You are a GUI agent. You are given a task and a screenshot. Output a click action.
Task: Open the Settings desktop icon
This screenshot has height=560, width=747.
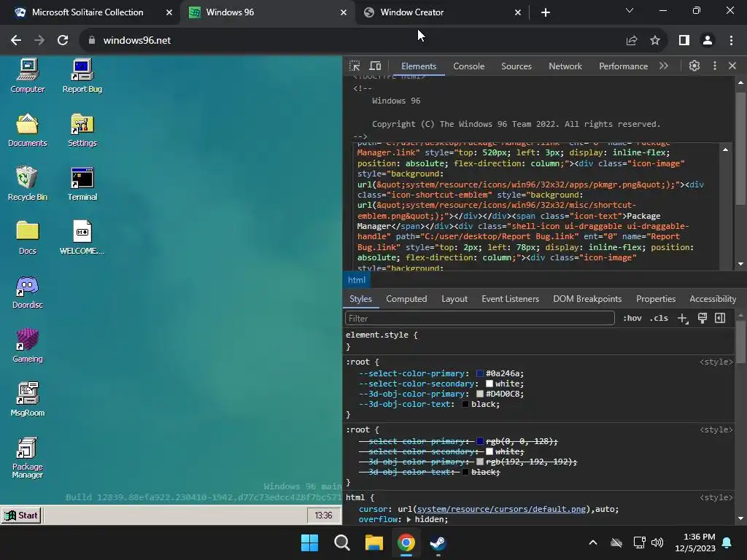82,130
